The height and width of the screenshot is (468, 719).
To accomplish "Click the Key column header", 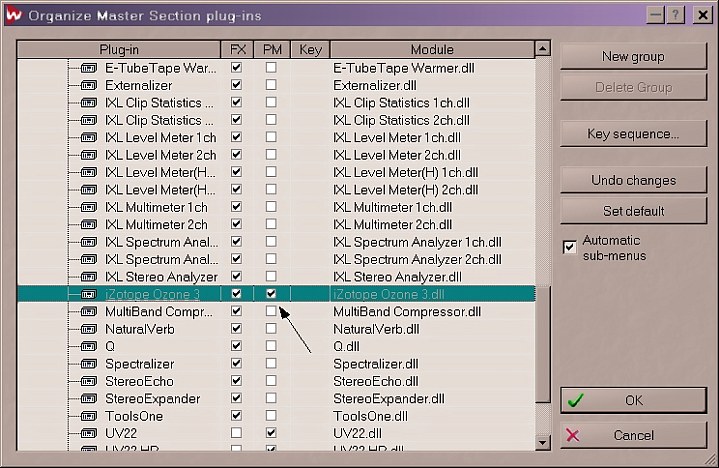I will pyautogui.click(x=310, y=50).
